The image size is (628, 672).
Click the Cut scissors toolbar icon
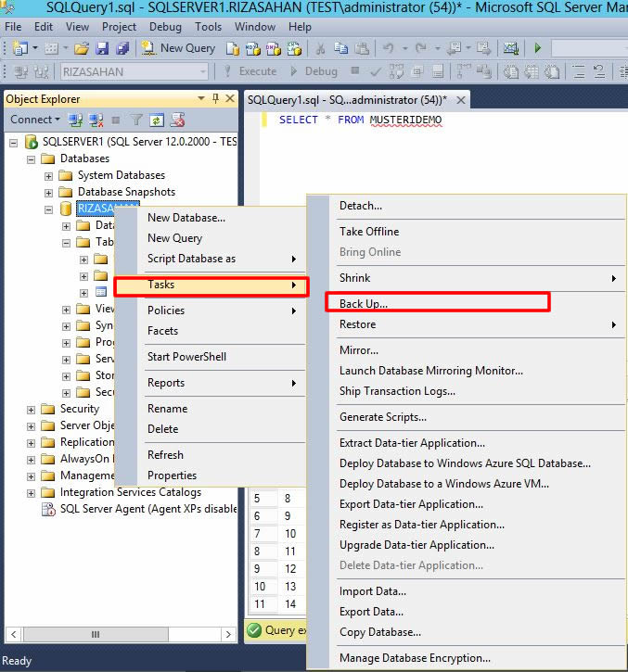[x=319, y=47]
